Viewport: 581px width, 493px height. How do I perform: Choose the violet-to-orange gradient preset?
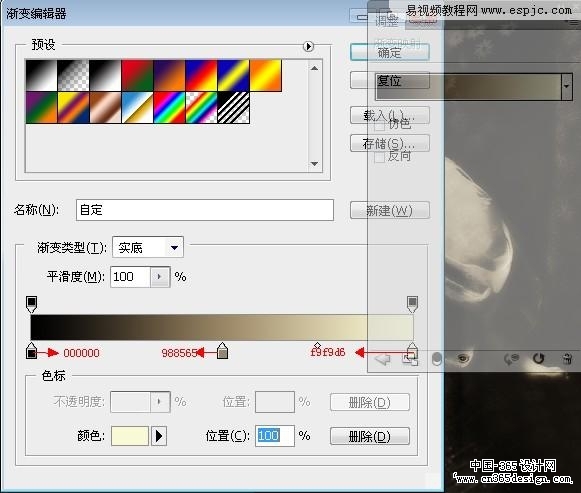point(169,75)
